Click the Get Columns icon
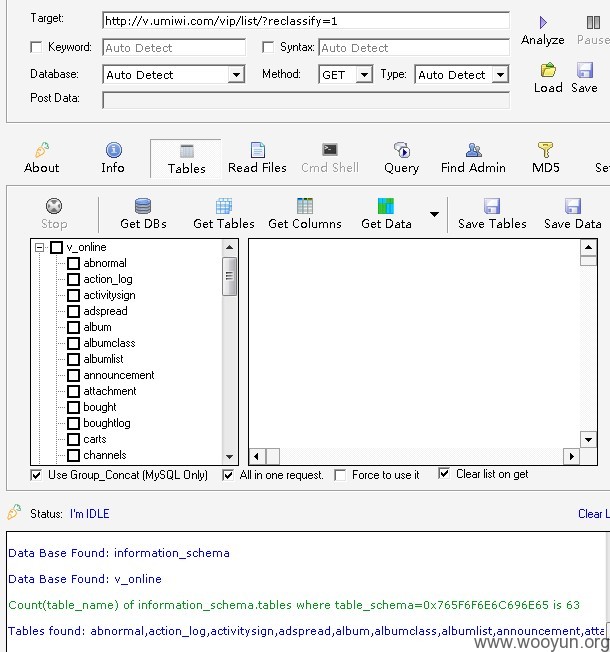 point(305,206)
